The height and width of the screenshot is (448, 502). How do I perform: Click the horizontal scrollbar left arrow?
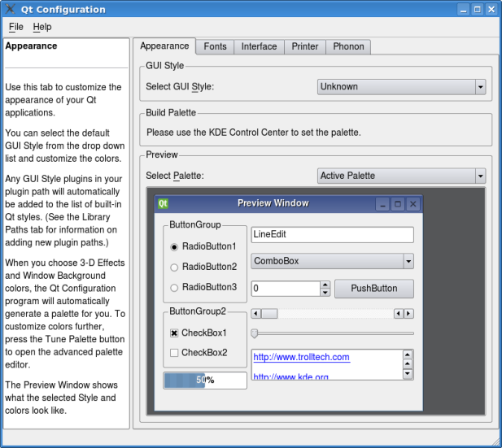255,313
